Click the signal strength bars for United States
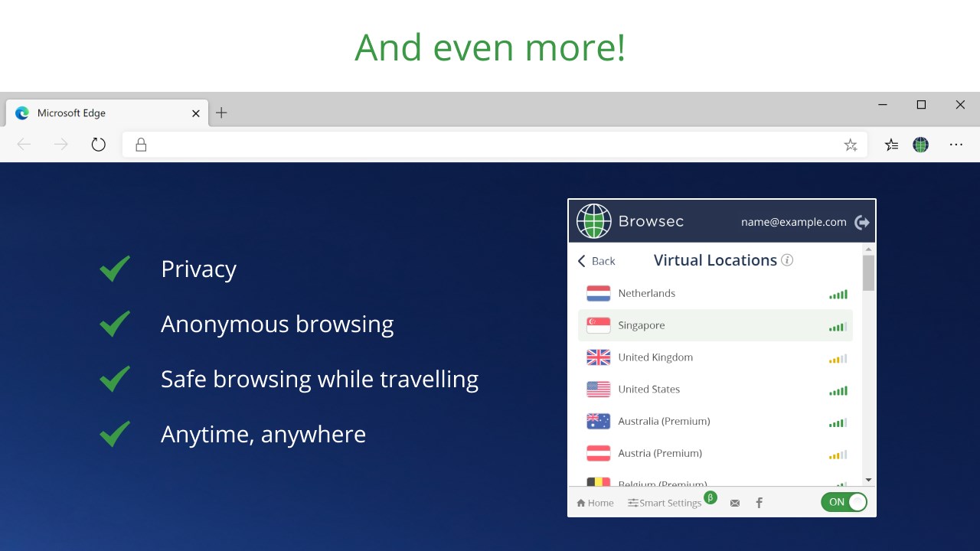Viewport: 980px width, 551px height. [x=838, y=390]
